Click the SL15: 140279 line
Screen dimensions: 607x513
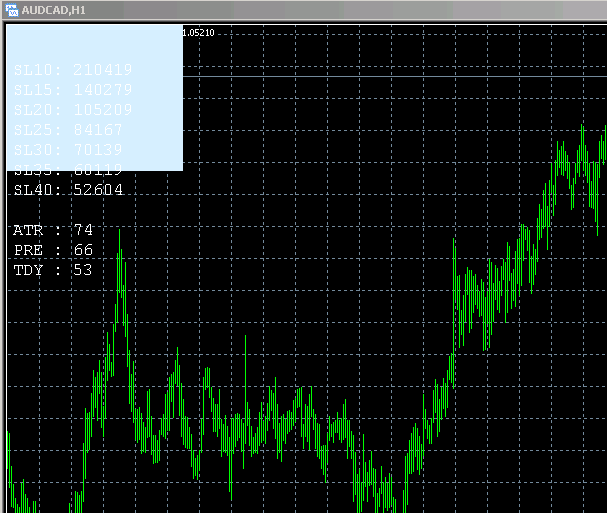point(73,90)
